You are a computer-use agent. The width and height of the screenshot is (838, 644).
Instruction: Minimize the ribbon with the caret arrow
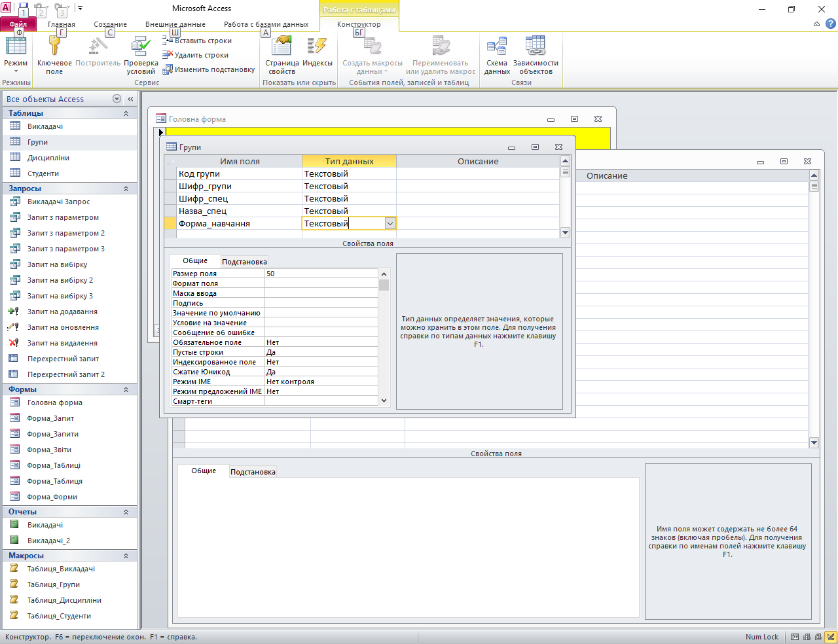point(816,24)
